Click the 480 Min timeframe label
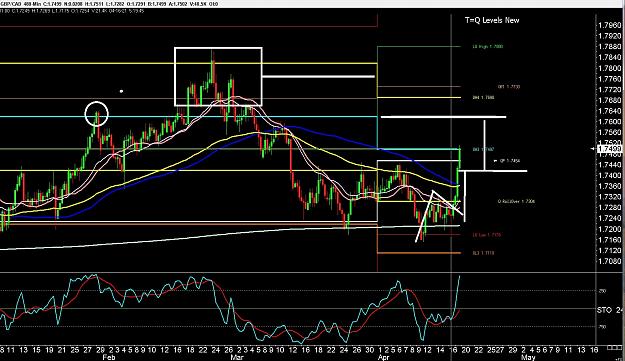Image resolution: width=625 pixels, height=361 pixels. pyautogui.click(x=33, y=4)
